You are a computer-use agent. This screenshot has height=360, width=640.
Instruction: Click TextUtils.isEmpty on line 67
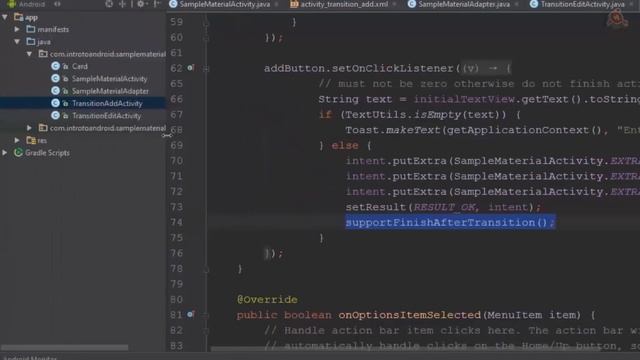403,115
